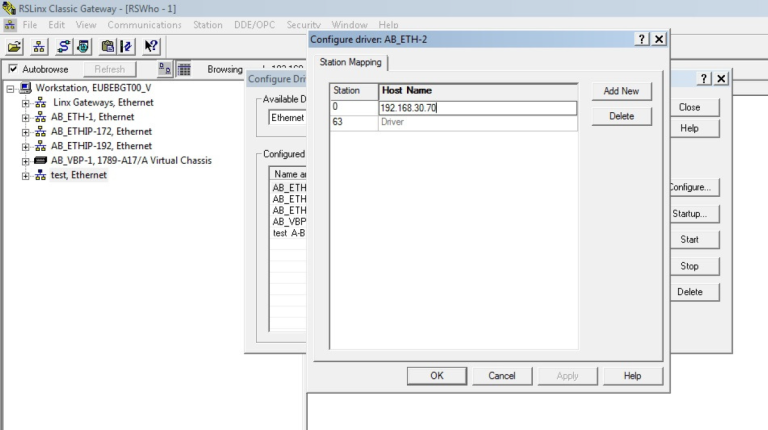Select the Station Mapping tab

[351, 62]
